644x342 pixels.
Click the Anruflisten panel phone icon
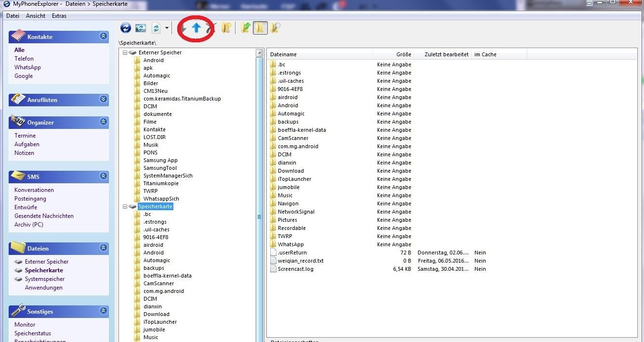click(18, 99)
